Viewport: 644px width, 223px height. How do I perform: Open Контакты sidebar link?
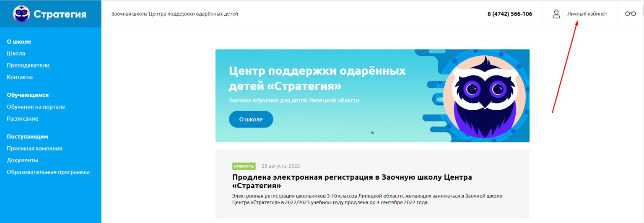[x=20, y=77]
